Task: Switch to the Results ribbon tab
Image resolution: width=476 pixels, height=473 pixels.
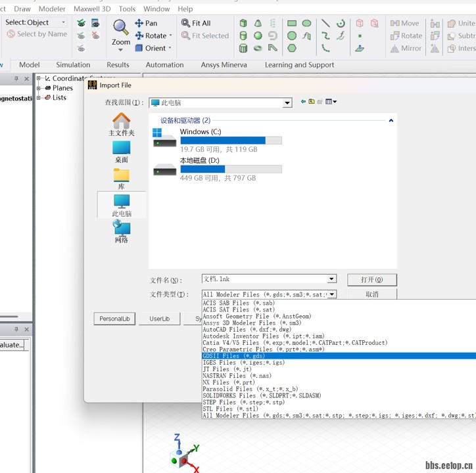Action: click(118, 64)
